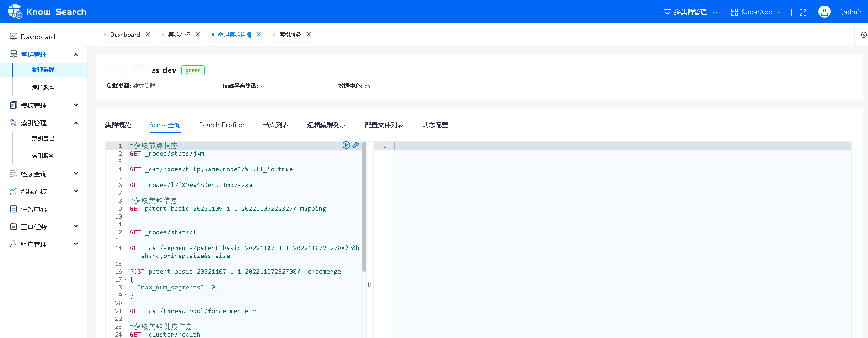
Task: Click the green status badge
Action: tap(193, 70)
